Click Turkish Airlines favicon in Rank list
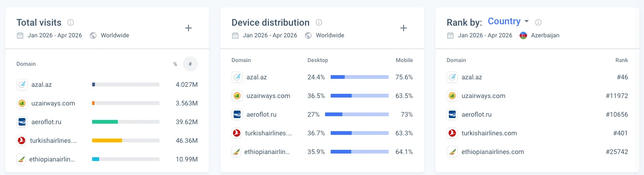The height and width of the screenshot is (175, 644). pyautogui.click(x=452, y=133)
